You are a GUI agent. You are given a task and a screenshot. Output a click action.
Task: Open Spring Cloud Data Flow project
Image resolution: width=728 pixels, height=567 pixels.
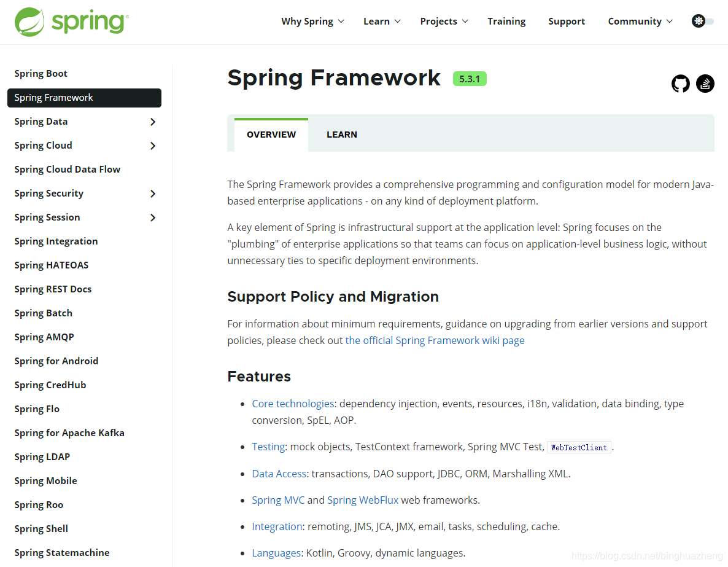pos(68,169)
